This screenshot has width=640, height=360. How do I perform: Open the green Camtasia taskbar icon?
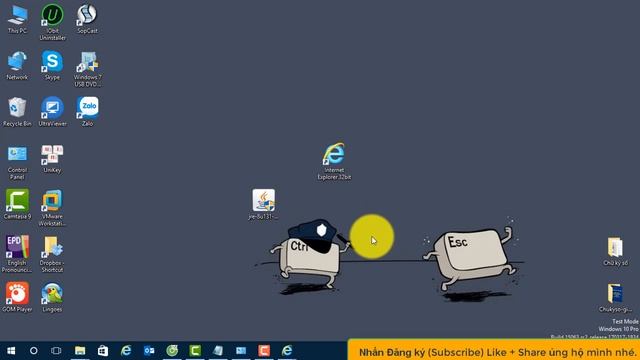[x=195, y=351]
